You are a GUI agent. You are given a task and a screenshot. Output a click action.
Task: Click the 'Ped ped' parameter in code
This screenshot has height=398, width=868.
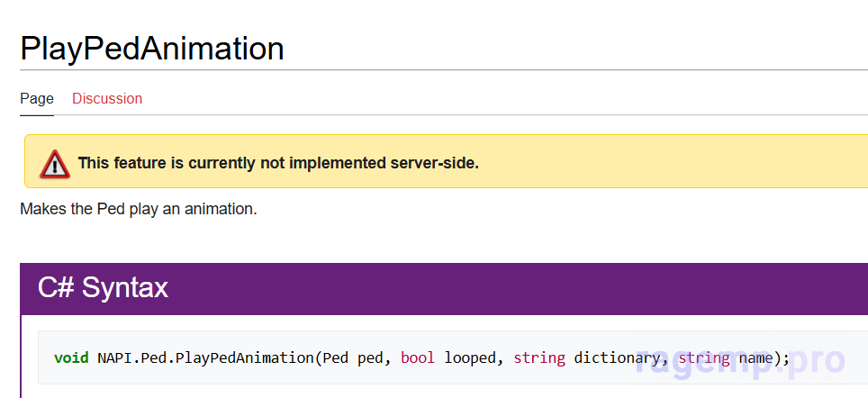(352, 358)
